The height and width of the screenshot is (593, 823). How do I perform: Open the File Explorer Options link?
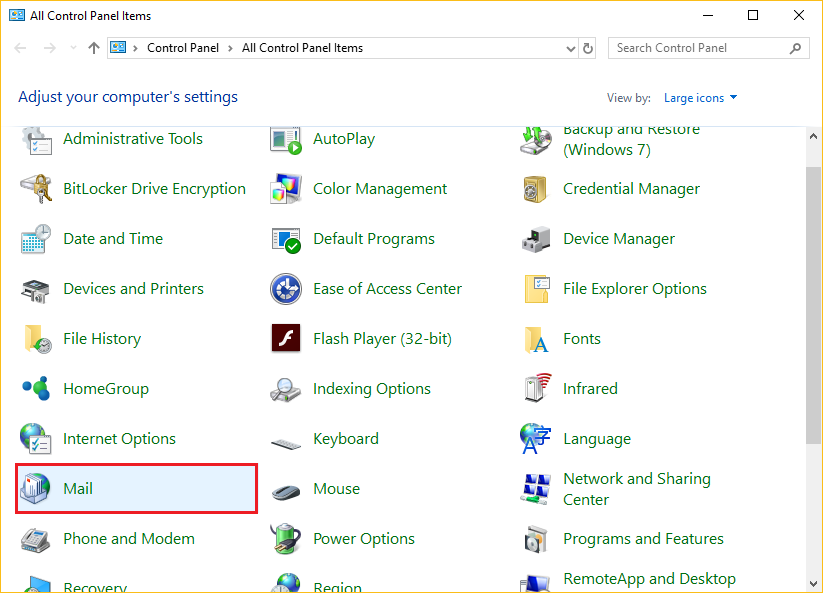tap(635, 289)
